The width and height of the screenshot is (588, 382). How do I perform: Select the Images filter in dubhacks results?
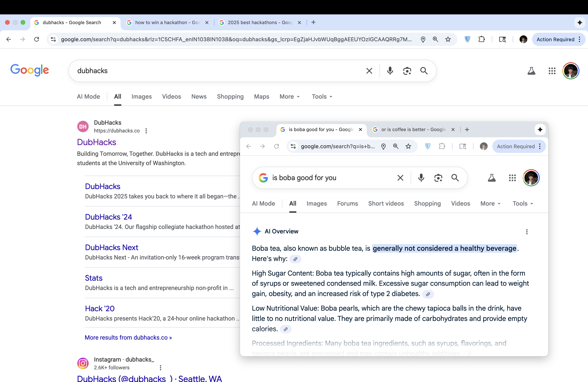tap(142, 97)
